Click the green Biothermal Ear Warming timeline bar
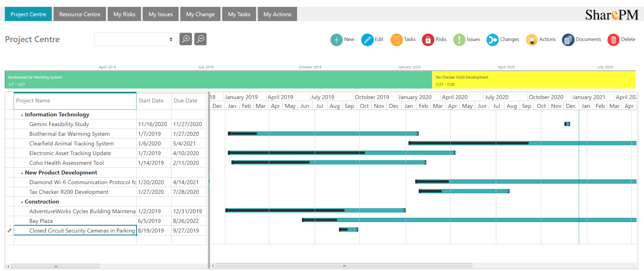This screenshot has width=644, height=271. coord(218,79)
